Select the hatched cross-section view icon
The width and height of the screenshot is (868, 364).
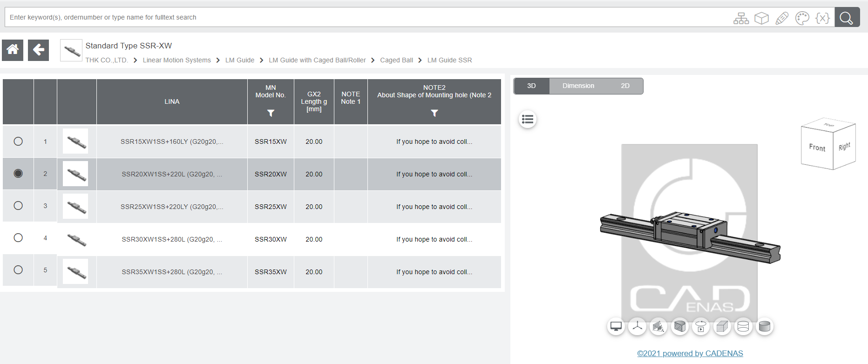(680, 326)
